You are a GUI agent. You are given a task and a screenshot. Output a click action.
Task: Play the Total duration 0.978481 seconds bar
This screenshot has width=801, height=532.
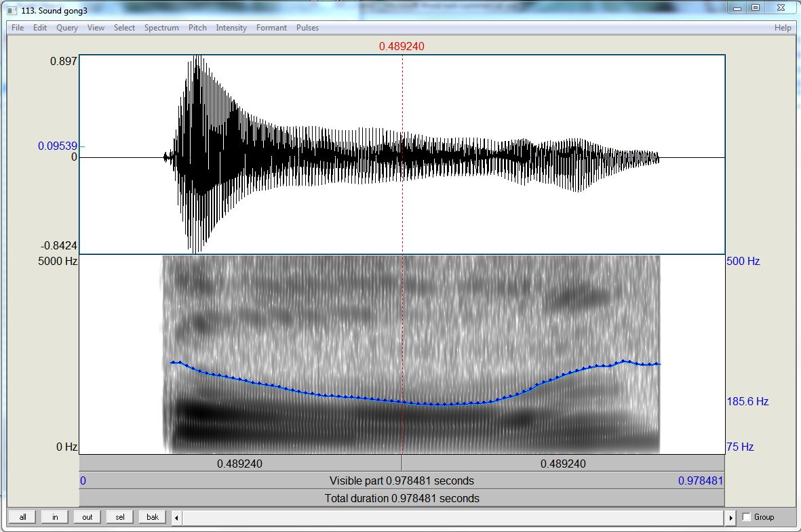click(402, 498)
